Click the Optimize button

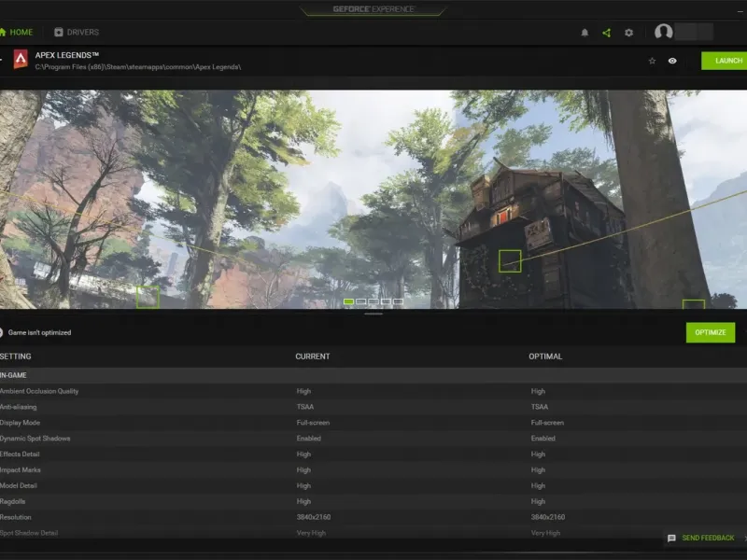(711, 332)
